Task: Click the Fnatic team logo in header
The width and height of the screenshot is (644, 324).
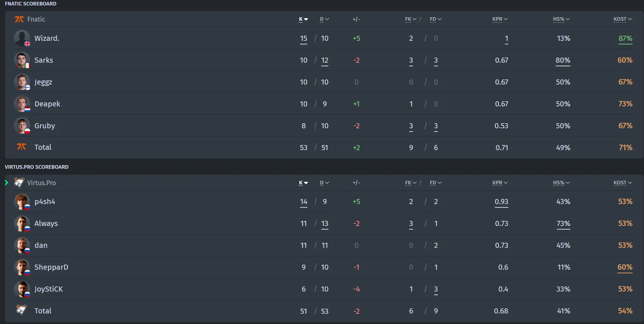Action: (x=19, y=19)
